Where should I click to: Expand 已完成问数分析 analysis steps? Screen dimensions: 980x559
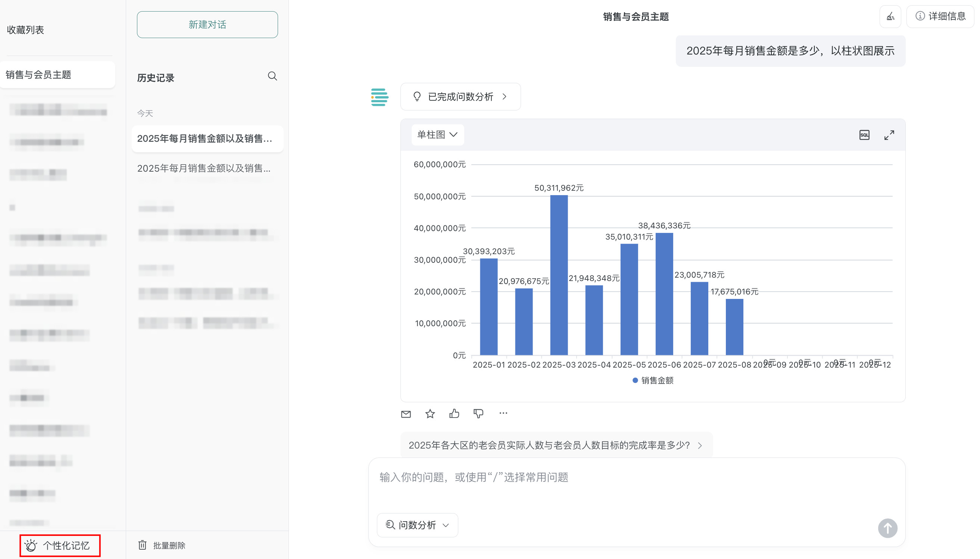pyautogui.click(x=461, y=97)
